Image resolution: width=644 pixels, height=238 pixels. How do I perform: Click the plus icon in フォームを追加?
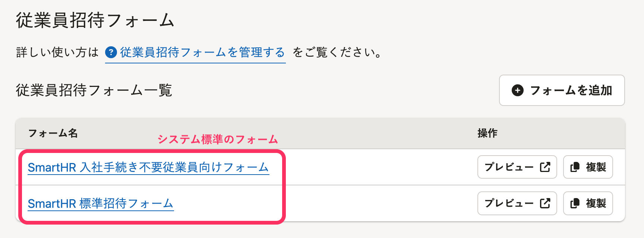(x=517, y=90)
